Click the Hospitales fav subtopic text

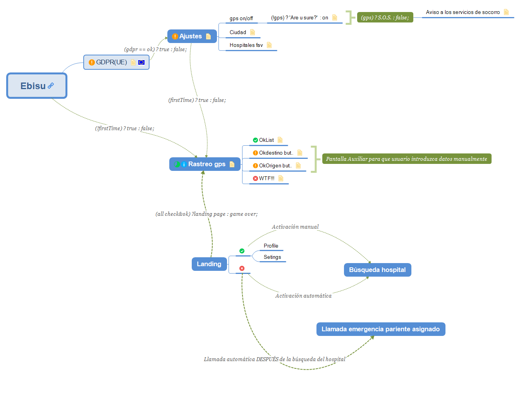click(246, 45)
